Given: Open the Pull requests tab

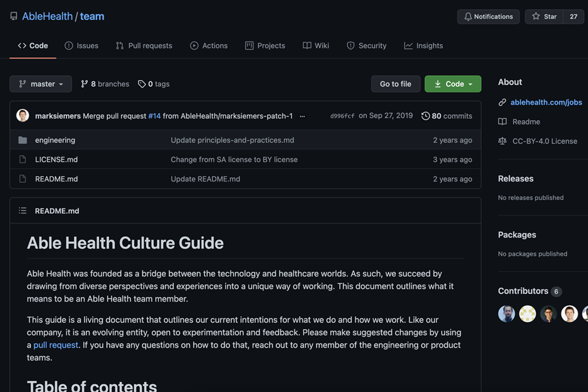Looking at the screenshot, I should click(x=144, y=45).
